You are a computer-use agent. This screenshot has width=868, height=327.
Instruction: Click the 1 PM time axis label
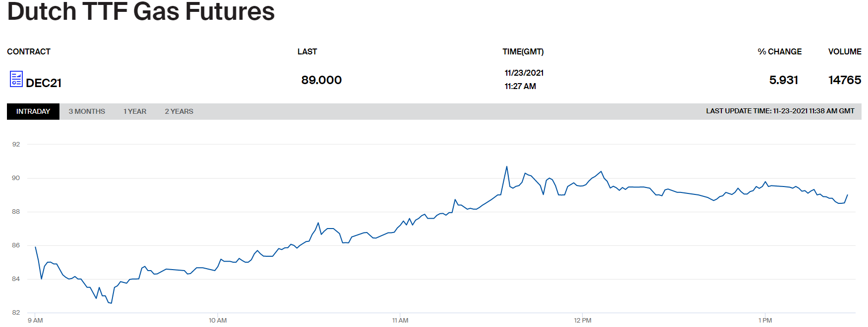coord(765,320)
